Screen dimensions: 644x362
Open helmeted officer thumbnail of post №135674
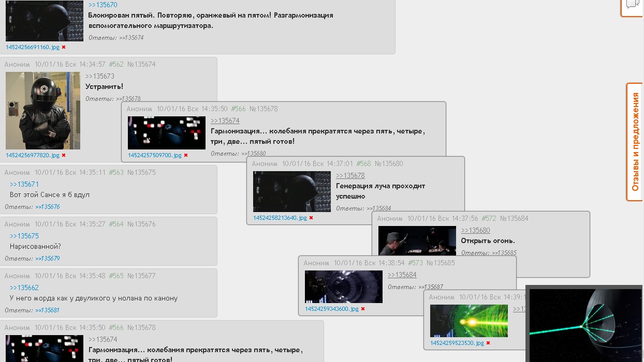click(x=43, y=111)
